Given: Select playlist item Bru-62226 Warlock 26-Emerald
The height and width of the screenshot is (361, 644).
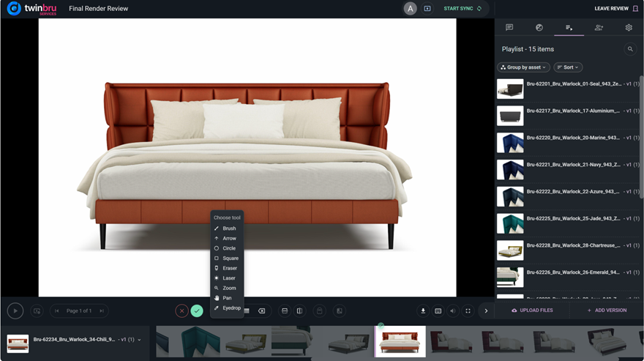Looking at the screenshot, I should 568,277.
